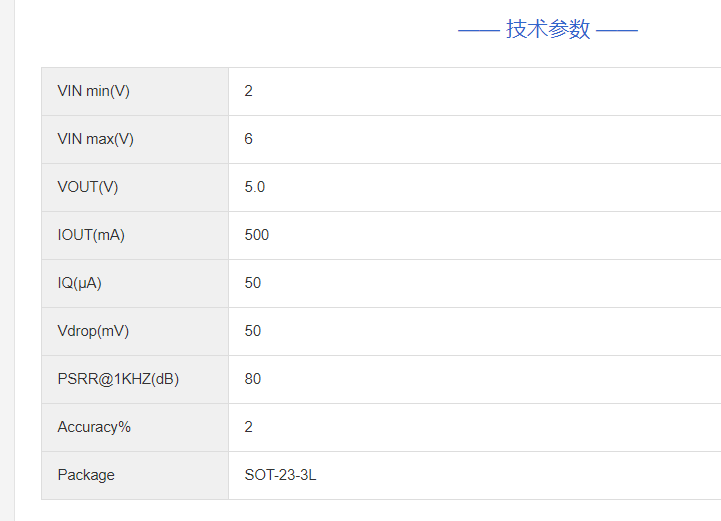Click the Accuracy value 2
Screen dimensions: 721x521
pyautogui.click(x=249, y=427)
